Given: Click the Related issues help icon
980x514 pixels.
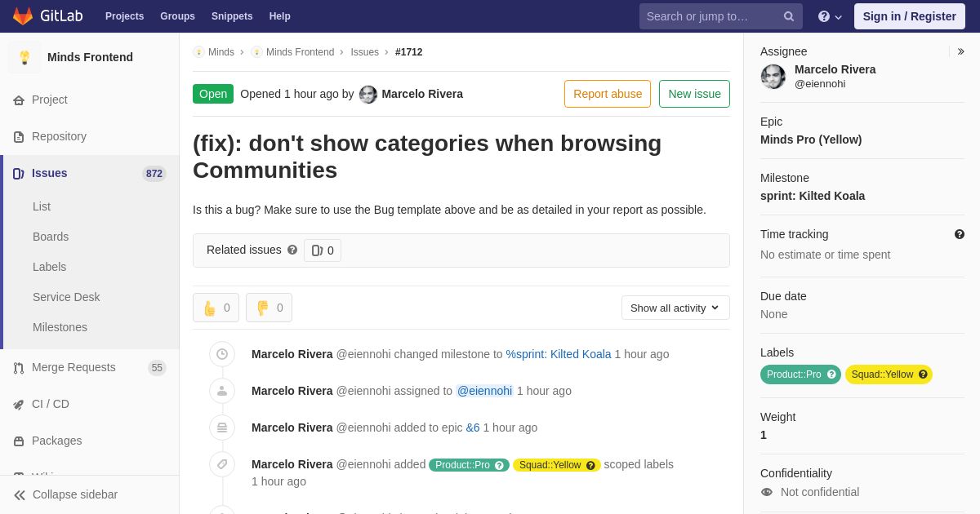Looking at the screenshot, I should tap(292, 250).
